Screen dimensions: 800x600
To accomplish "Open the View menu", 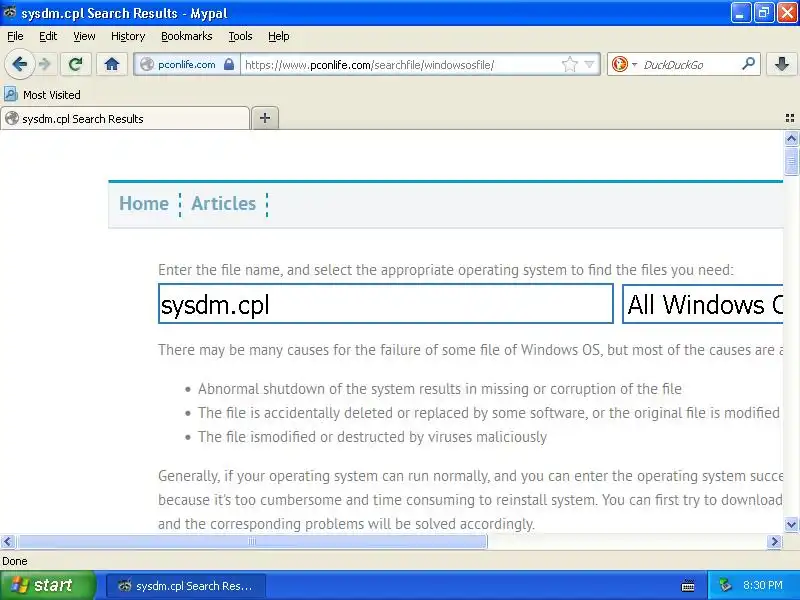I will coord(84,36).
